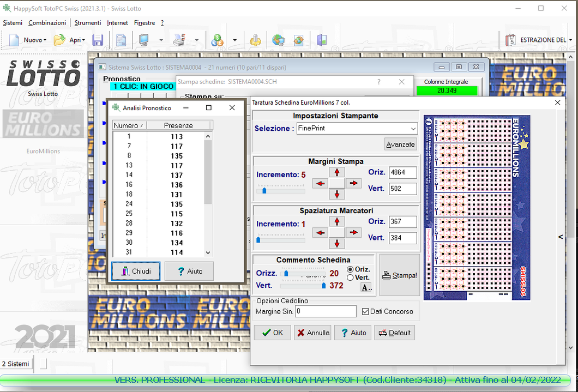The height and width of the screenshot is (392, 578).
Task: Click marker spacing down red arrow
Action: click(336, 244)
